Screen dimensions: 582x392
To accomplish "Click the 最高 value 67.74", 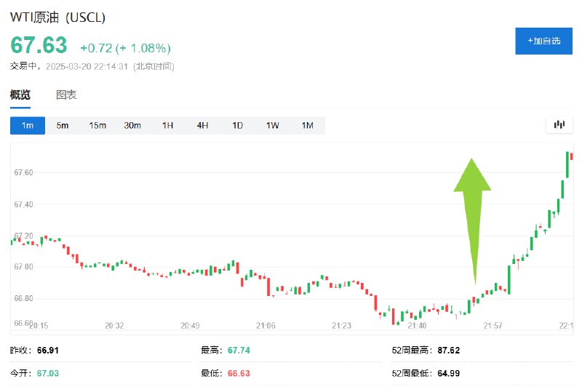I will pyautogui.click(x=239, y=350).
